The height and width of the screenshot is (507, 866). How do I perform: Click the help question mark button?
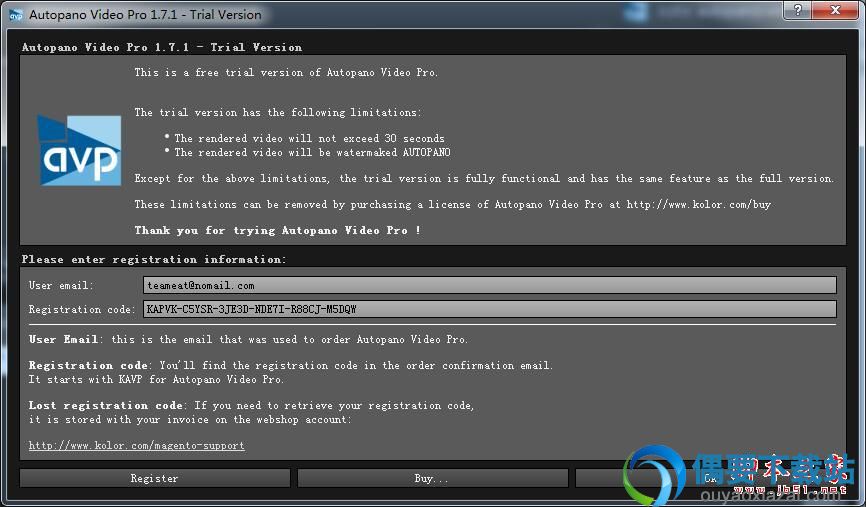[798, 10]
